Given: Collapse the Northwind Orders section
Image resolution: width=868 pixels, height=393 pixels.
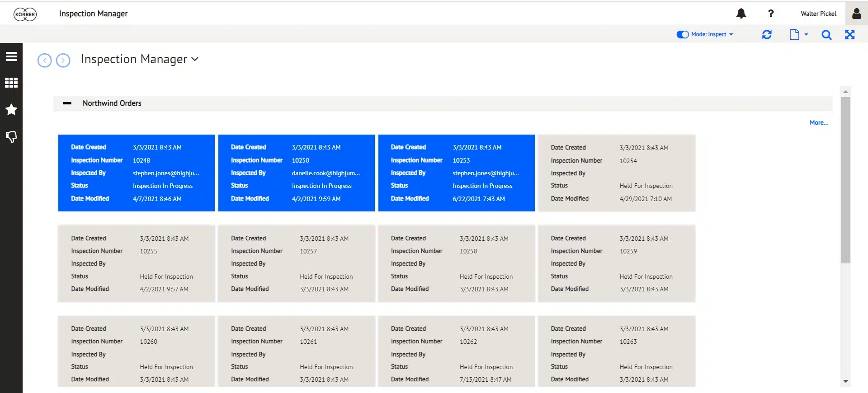Looking at the screenshot, I should pos(67,103).
